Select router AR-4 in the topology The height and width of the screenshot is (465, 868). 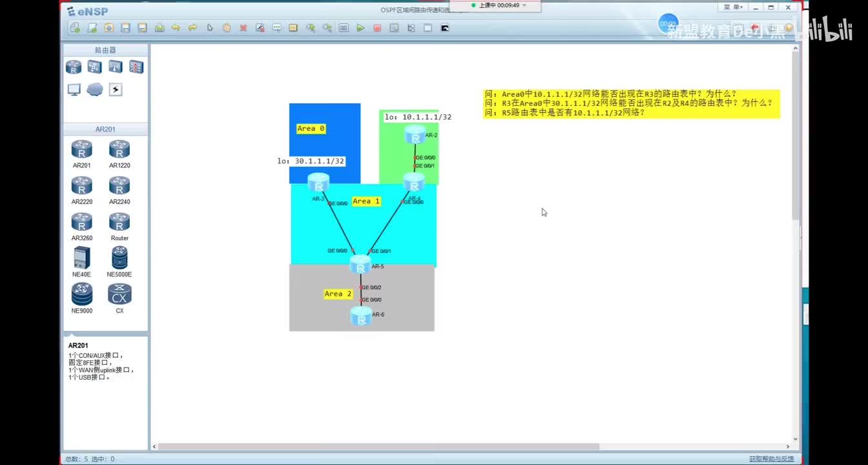coord(413,181)
